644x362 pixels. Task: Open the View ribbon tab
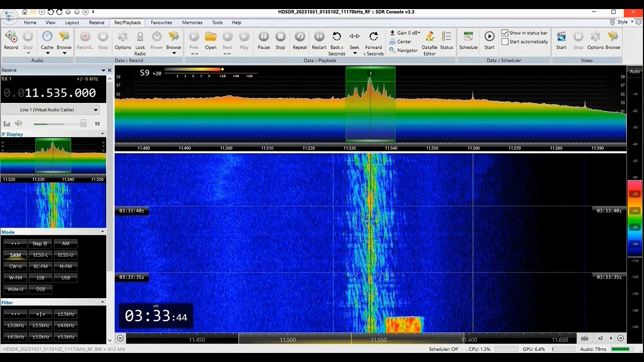[50, 23]
